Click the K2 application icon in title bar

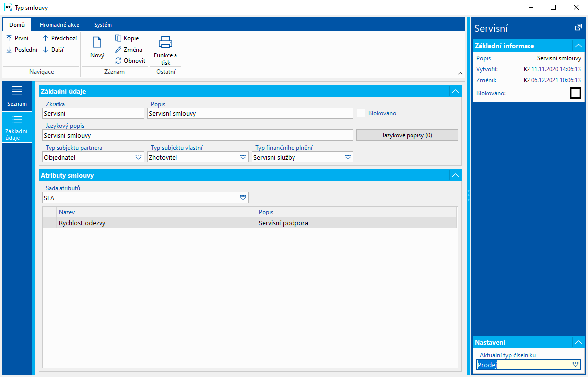pyautogui.click(x=8, y=7)
